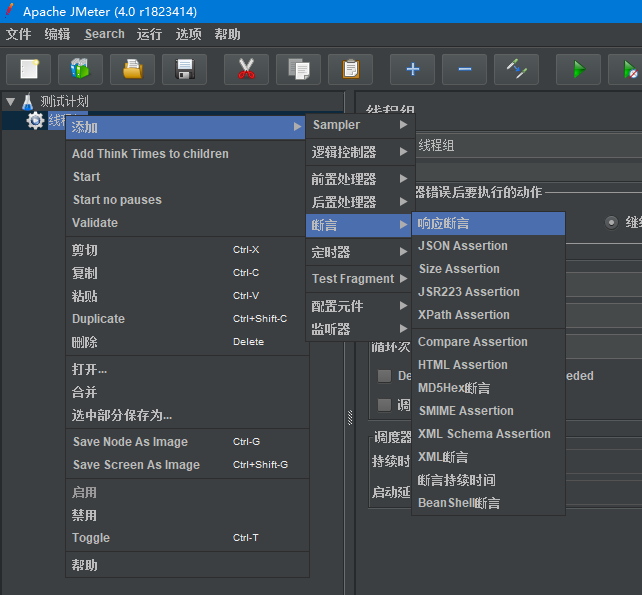This screenshot has width=642, height=595.
Task: Expand the Sampler submenu
Action: tap(360, 125)
